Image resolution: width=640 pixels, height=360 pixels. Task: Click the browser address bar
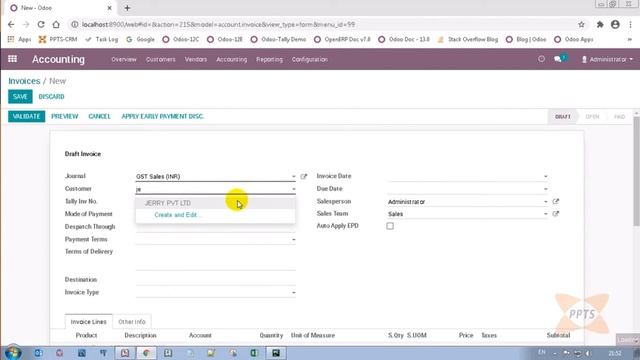[x=322, y=25]
